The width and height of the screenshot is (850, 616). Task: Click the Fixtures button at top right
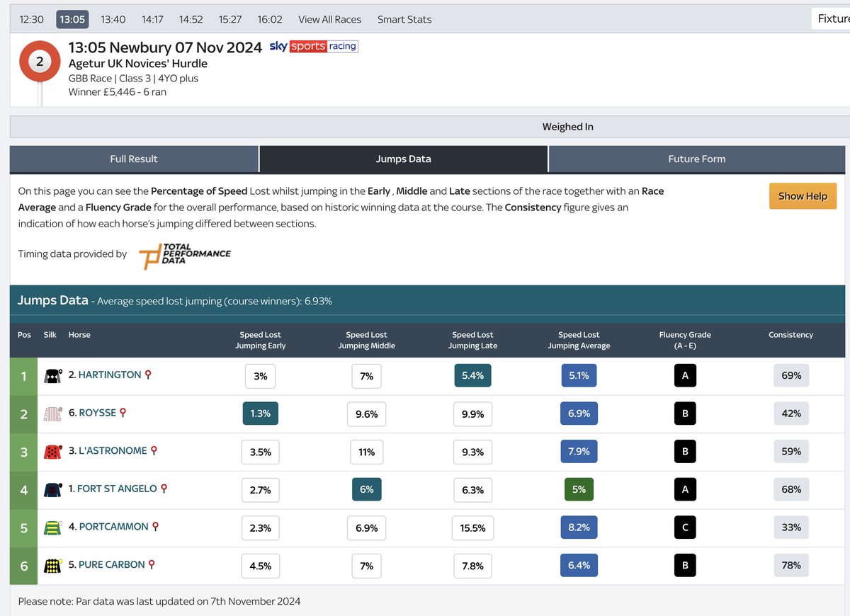(x=831, y=19)
